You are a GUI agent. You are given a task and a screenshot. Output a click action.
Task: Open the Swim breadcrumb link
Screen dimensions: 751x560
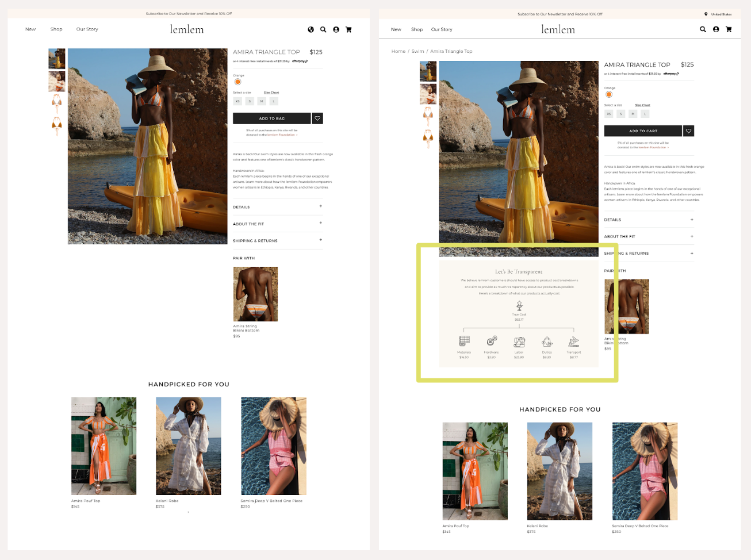[418, 51]
